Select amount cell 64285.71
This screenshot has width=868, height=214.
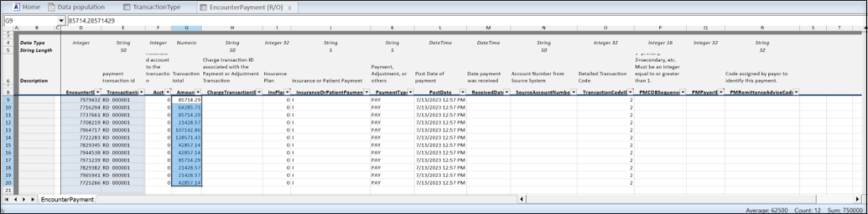click(187, 107)
